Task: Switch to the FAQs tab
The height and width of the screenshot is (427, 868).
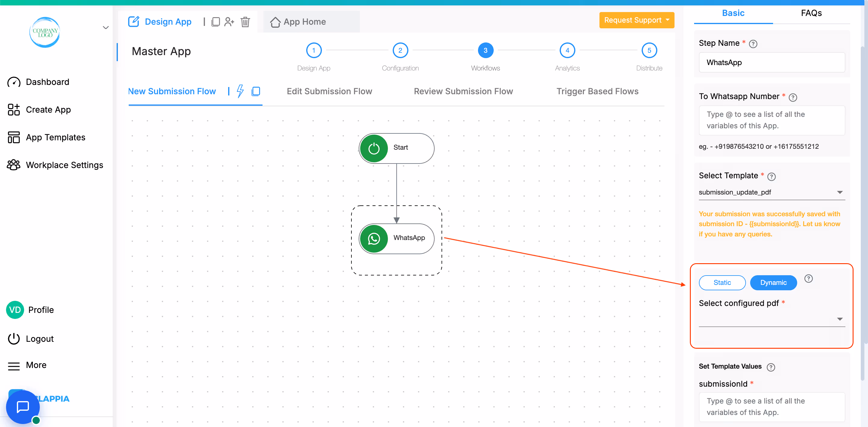Action: (811, 13)
